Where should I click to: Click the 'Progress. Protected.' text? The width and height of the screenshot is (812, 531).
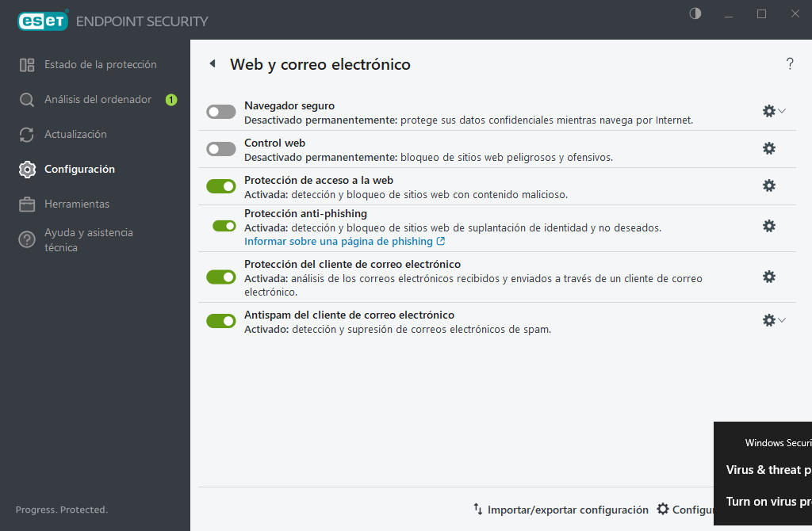pyautogui.click(x=62, y=510)
